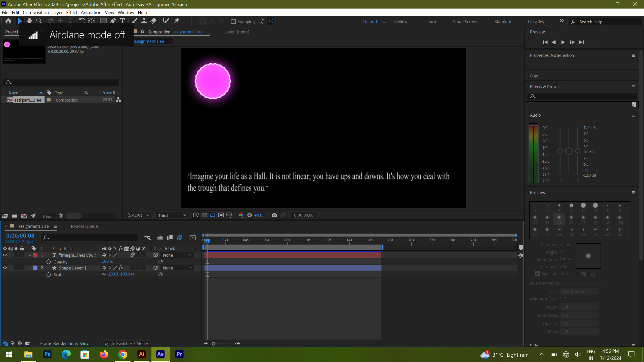Open the Graph Editor
This screenshot has height=362, width=644.
[x=192, y=238]
